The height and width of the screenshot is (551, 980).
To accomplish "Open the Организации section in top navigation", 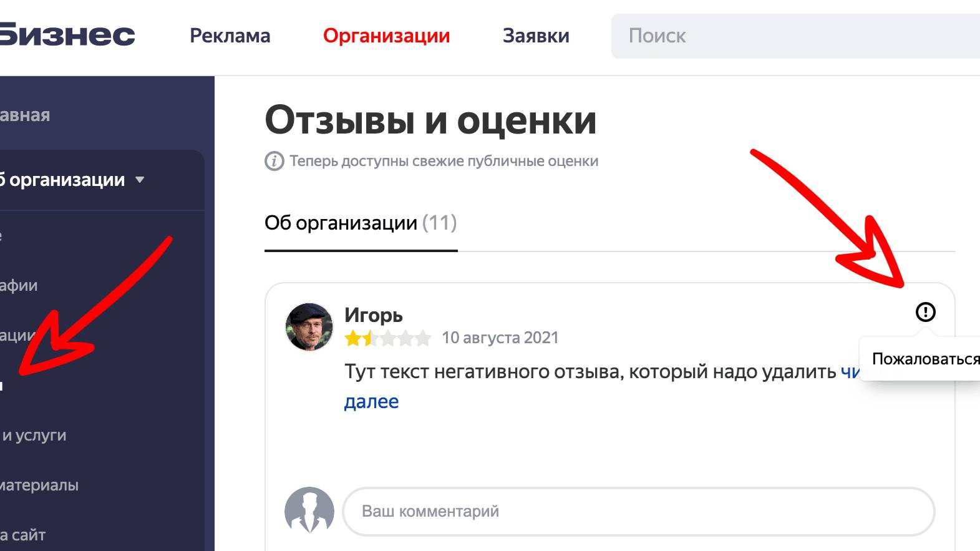I will (x=386, y=36).
